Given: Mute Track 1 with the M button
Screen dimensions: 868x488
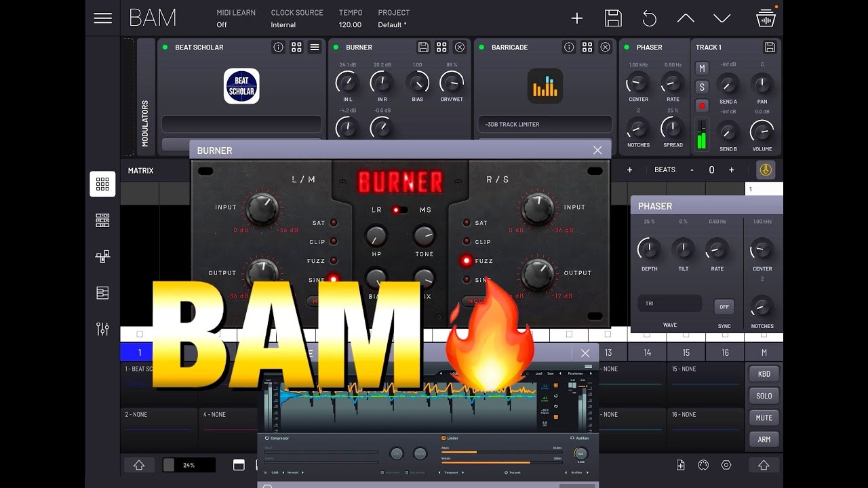Looking at the screenshot, I should point(702,68).
